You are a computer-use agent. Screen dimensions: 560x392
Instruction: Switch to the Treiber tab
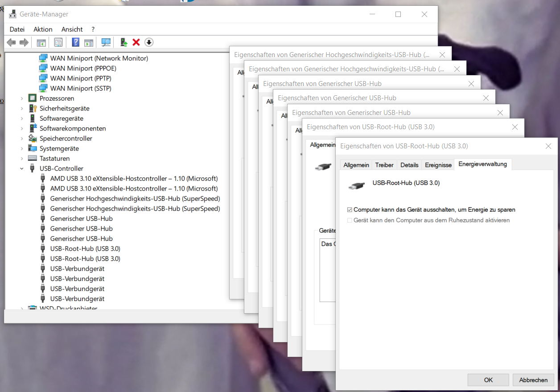click(384, 165)
